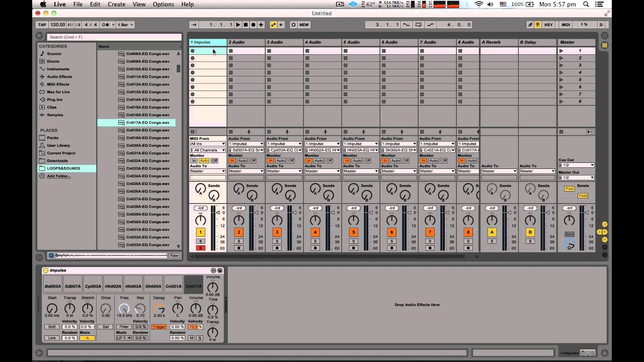Open track 1 MIDI From dropdown
Screen dimensions: 644x362
tap(208, 144)
